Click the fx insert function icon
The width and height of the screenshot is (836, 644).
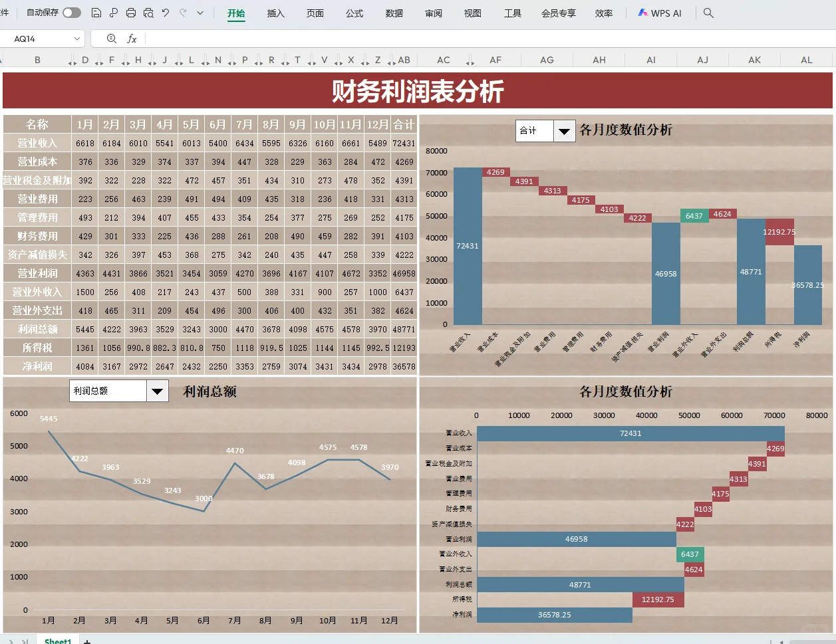(132, 39)
